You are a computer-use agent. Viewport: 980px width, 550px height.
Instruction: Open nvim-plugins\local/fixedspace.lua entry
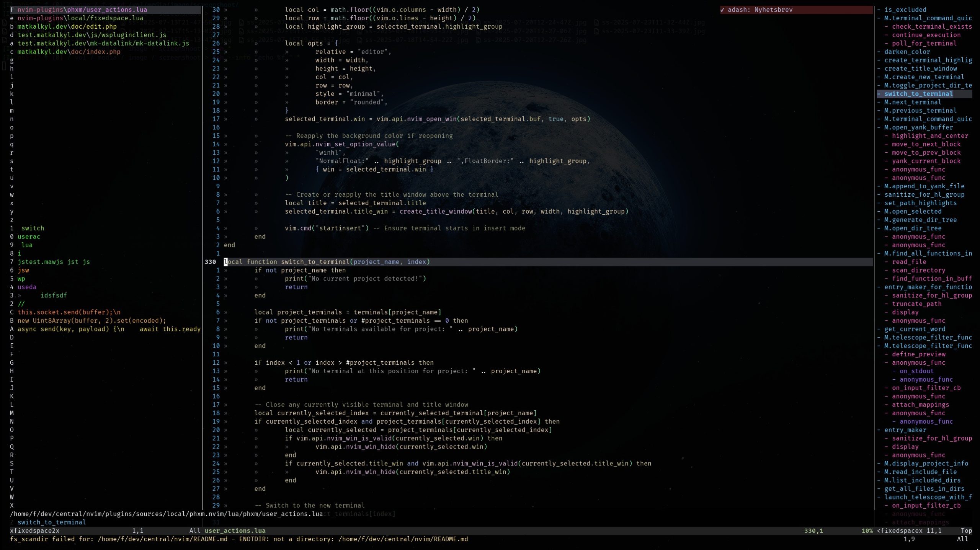tap(80, 18)
